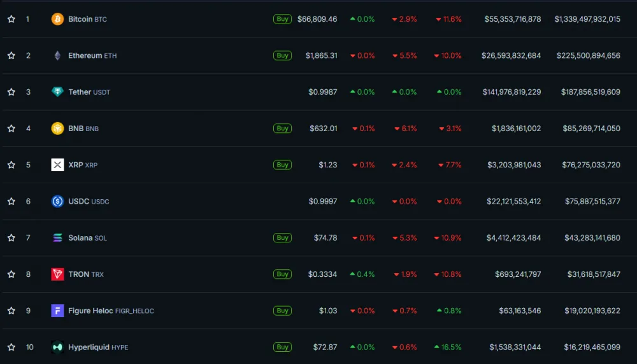637x364 pixels.
Task: Click USDC price $0.9997
Action: coord(322,201)
